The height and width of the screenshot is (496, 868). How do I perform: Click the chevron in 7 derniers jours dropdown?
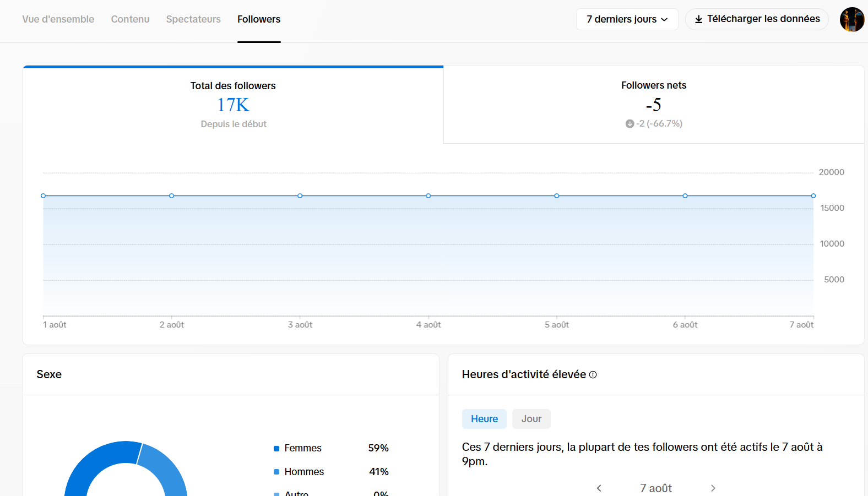coord(664,20)
